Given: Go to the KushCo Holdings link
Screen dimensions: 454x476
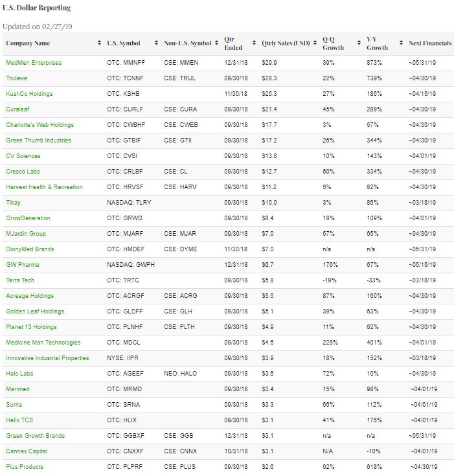Looking at the screenshot, I should tap(29, 94).
